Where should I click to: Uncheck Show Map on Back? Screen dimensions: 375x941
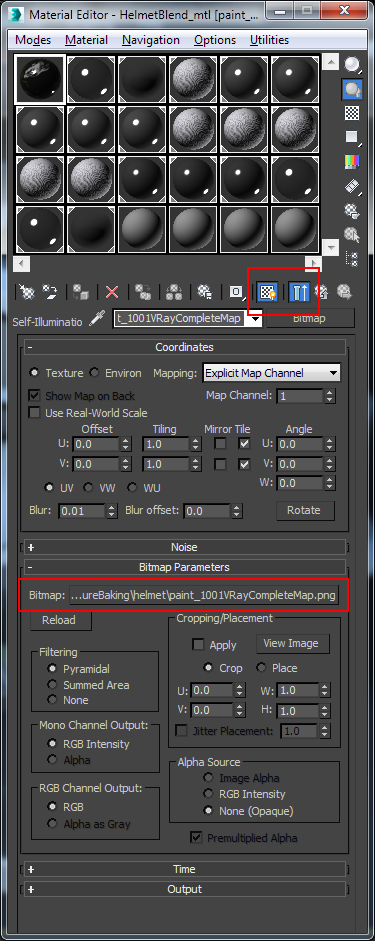coord(34,396)
